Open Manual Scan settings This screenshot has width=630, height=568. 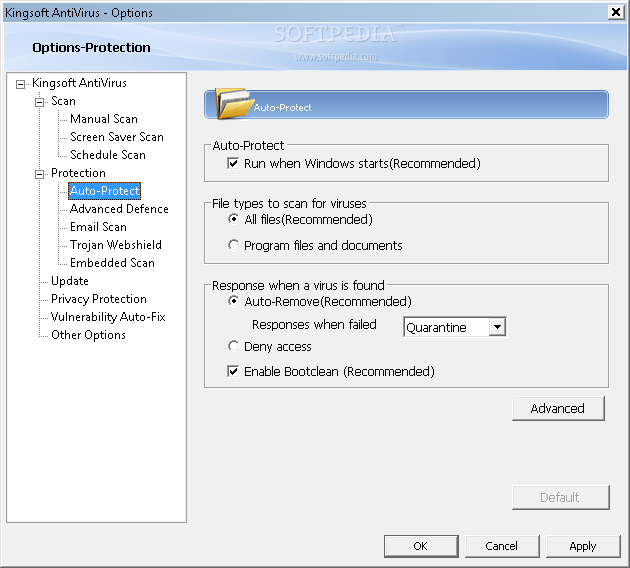click(x=104, y=119)
